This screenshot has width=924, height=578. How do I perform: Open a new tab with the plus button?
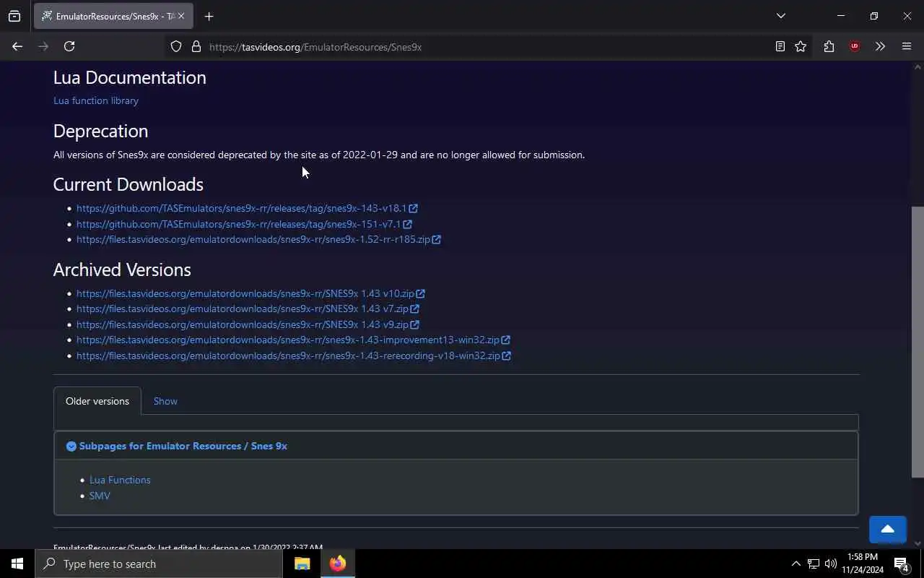click(209, 16)
